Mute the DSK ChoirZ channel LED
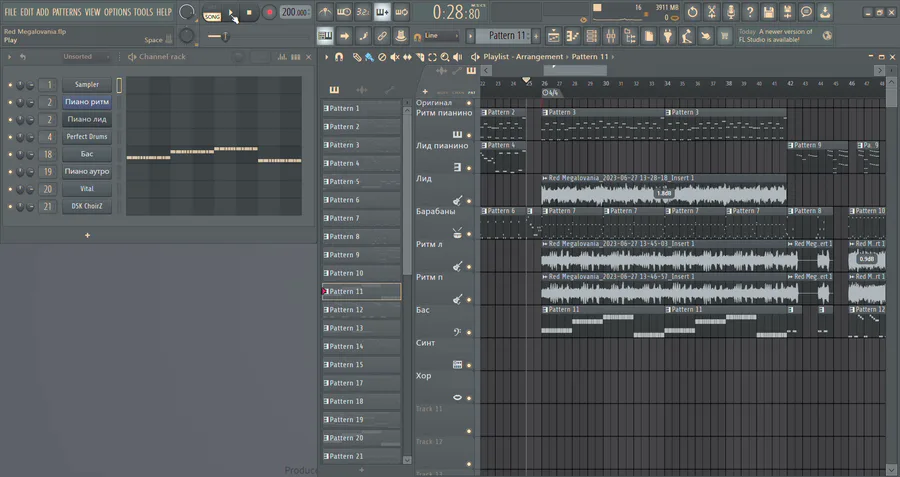This screenshot has width=900, height=477. pos(10,206)
